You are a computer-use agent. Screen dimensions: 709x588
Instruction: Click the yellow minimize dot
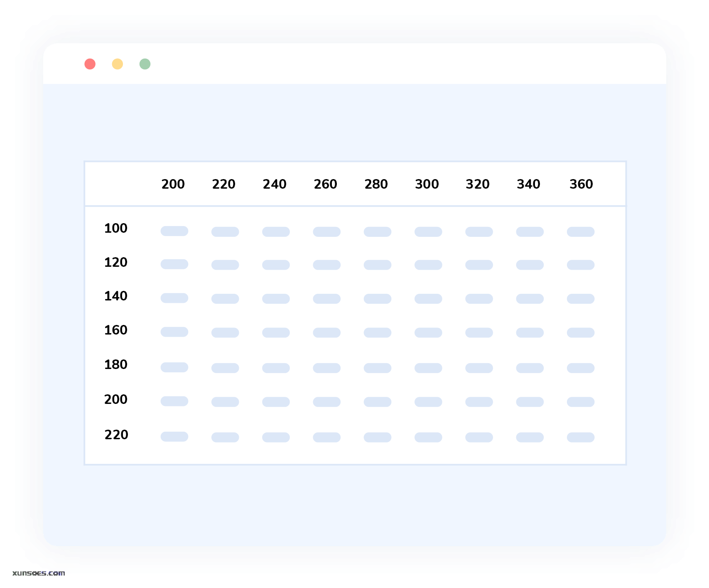coord(118,64)
